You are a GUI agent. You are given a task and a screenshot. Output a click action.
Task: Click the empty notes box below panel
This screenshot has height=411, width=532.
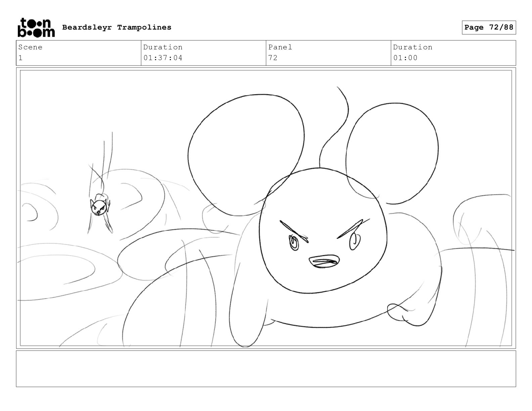(266, 369)
